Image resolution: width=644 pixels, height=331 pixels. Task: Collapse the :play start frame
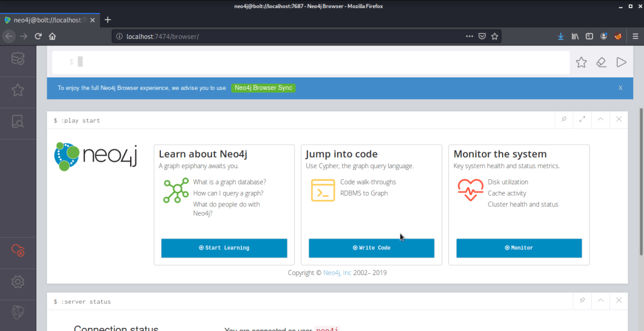(601, 120)
